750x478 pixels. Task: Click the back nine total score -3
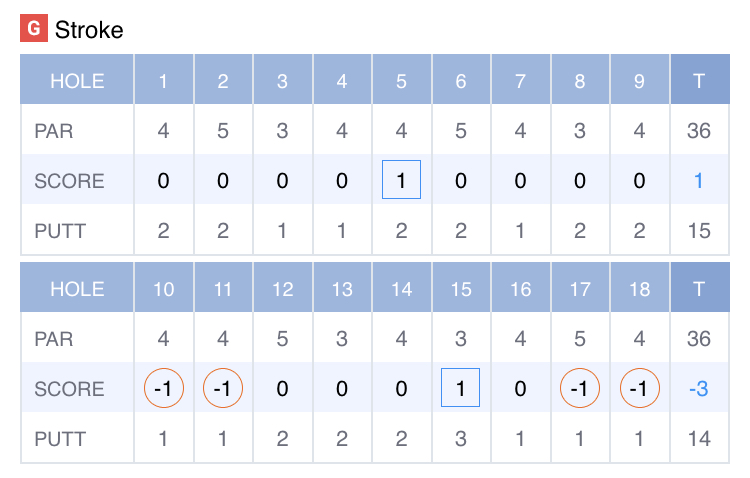coord(699,388)
